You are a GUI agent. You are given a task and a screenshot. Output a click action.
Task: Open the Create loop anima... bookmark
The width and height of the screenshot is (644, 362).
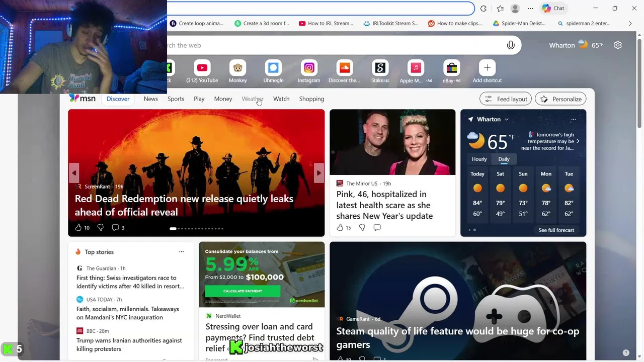[196, 24]
